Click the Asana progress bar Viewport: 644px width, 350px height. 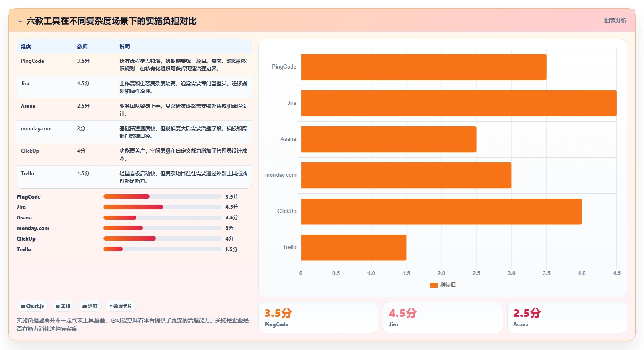[162, 218]
